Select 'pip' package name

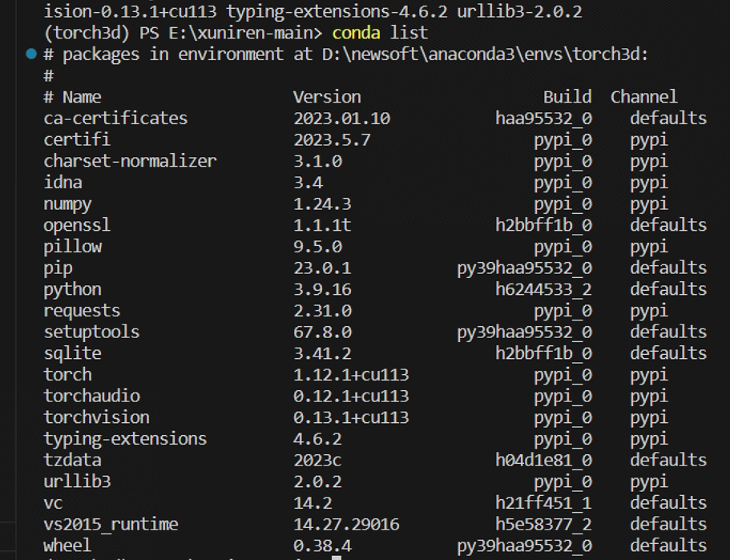point(58,268)
